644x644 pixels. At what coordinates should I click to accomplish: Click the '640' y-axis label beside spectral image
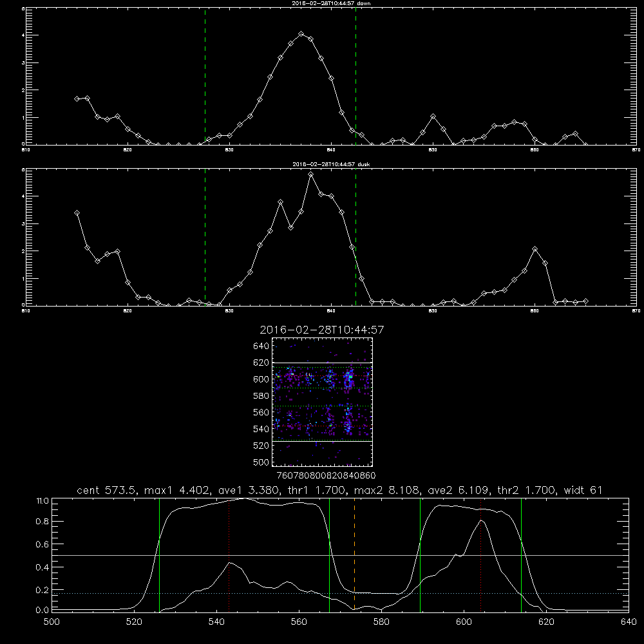[x=261, y=346]
